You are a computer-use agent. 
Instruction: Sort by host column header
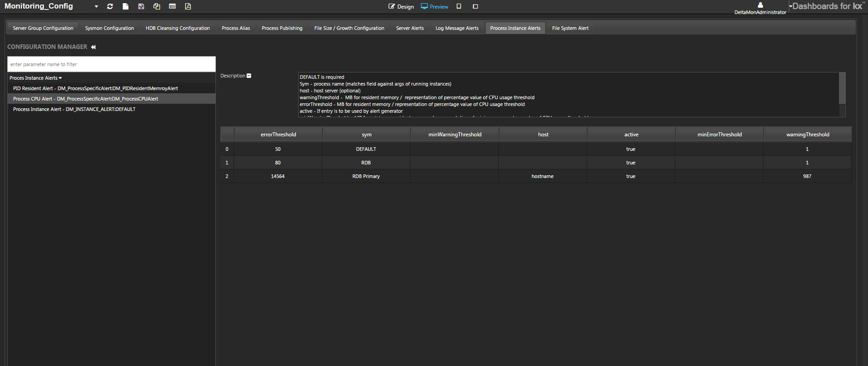point(543,135)
